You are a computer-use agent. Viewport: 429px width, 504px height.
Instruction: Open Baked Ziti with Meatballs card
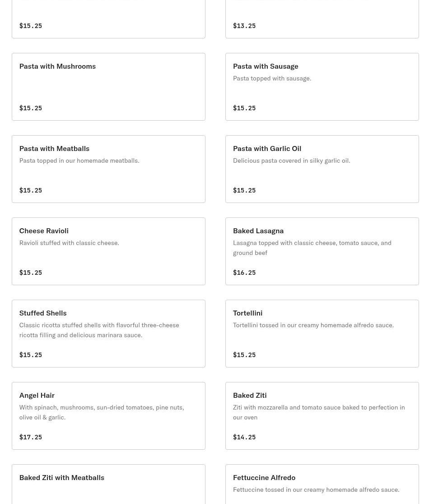pyautogui.click(x=108, y=485)
